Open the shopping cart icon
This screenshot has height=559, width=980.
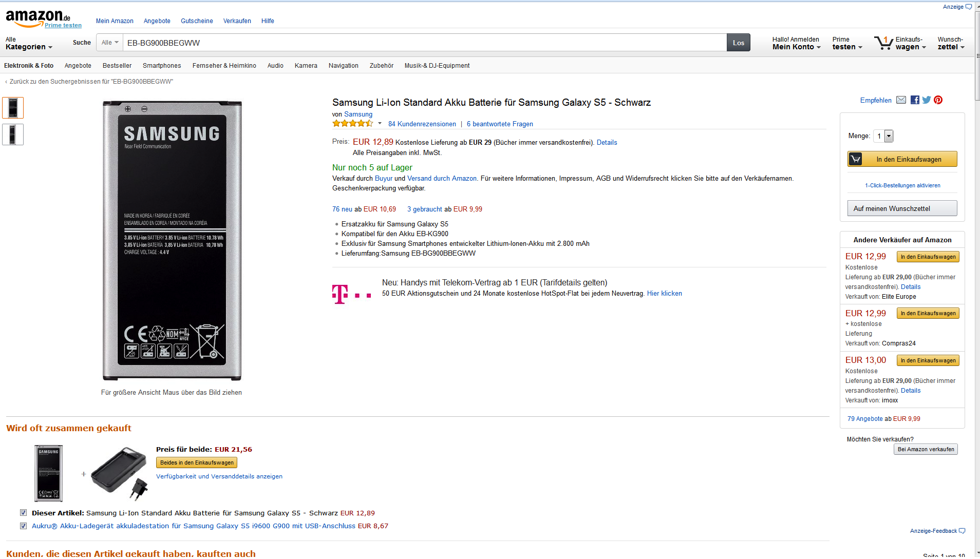[x=883, y=43]
